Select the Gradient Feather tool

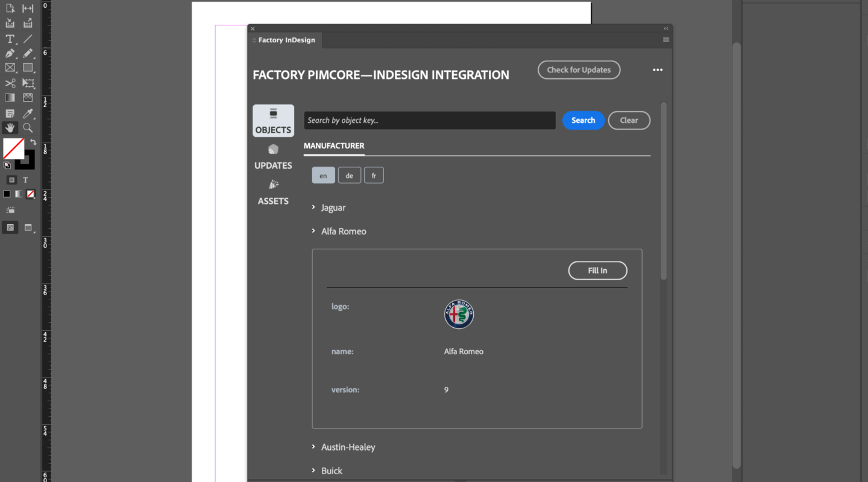tap(28, 98)
